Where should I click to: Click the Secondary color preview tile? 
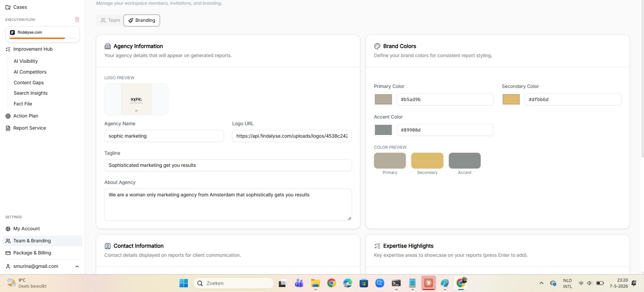(x=427, y=160)
